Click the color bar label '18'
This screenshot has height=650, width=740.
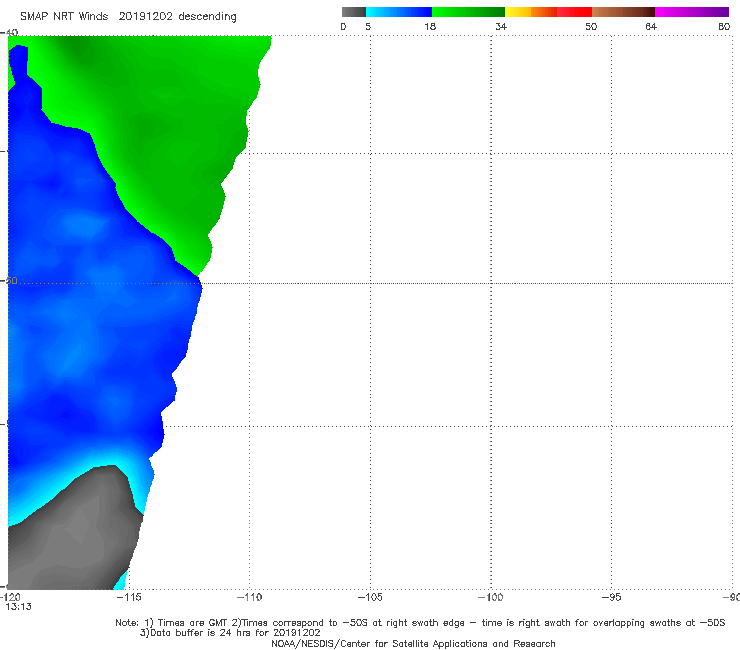(x=430, y=27)
